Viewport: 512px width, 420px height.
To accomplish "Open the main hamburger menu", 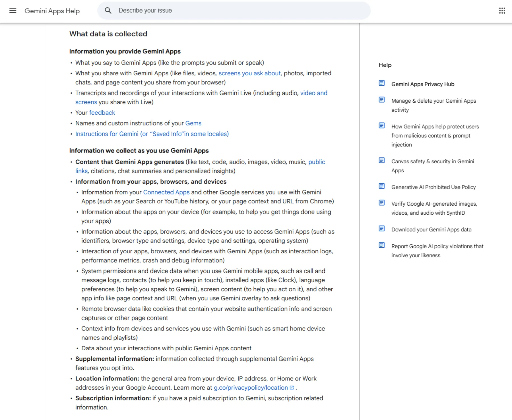I will [13, 11].
